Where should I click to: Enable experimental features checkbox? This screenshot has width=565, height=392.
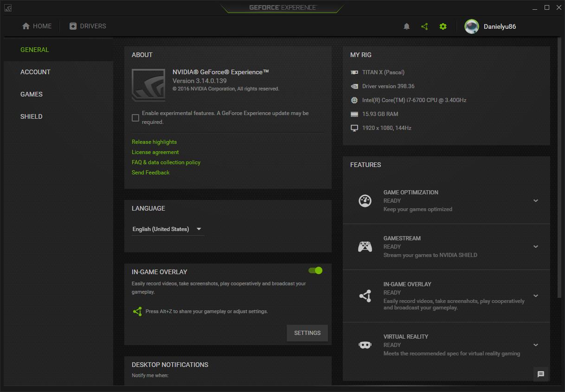(135, 118)
